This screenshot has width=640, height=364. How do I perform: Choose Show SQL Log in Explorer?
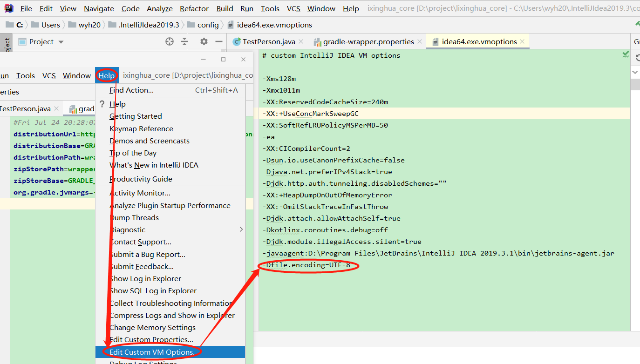170,290
